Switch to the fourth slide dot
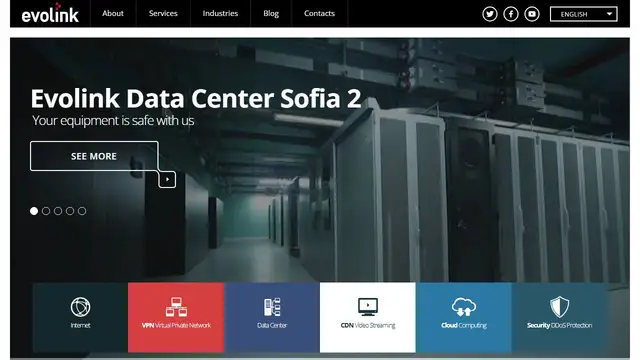Viewport: 640px width, 360px height. 70,211
